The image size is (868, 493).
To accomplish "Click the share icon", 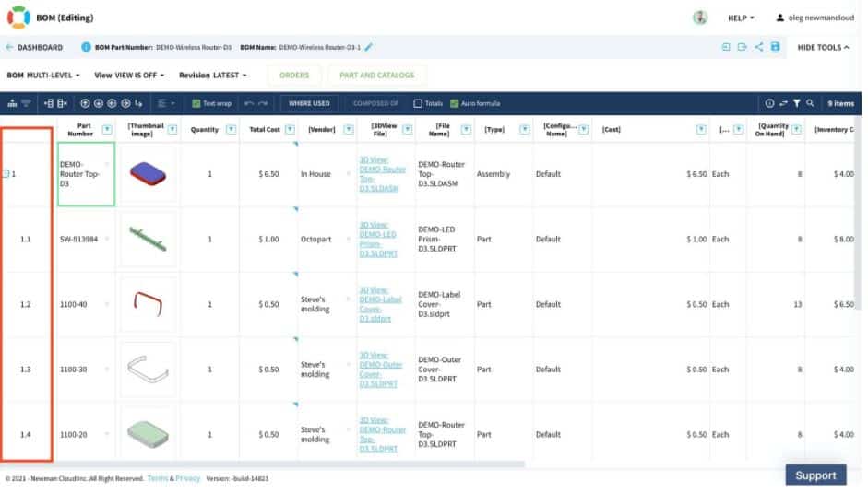I will coord(759,47).
